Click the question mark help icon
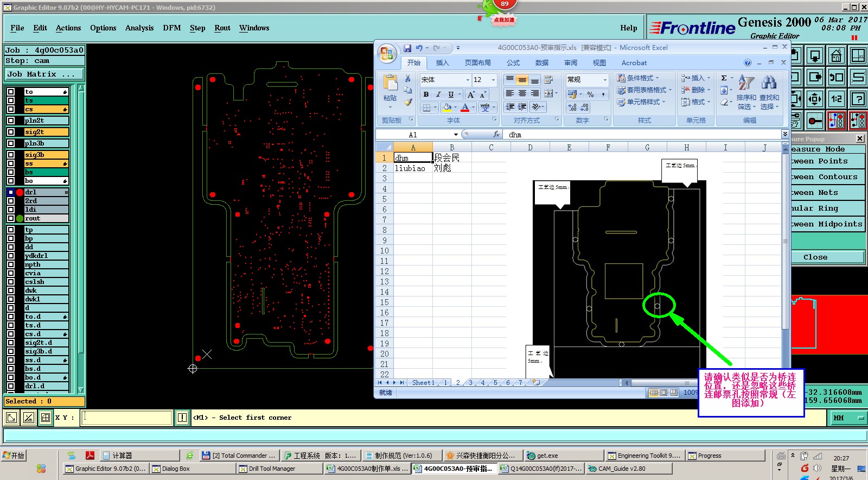This screenshot has width=868, height=480. click(x=858, y=99)
